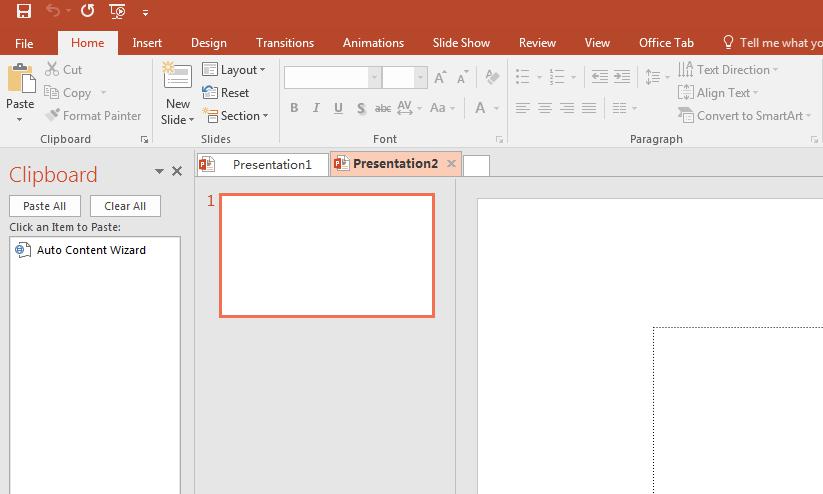Close the Presentation2 document tab
The width and height of the screenshot is (823, 494).
coord(451,164)
